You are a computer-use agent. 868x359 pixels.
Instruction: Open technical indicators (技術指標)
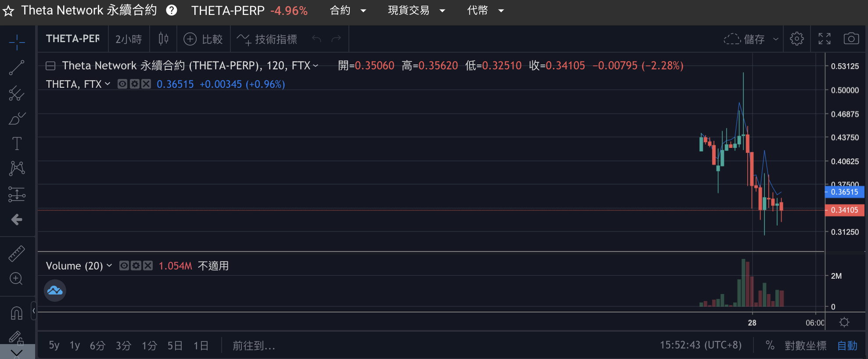(x=267, y=39)
